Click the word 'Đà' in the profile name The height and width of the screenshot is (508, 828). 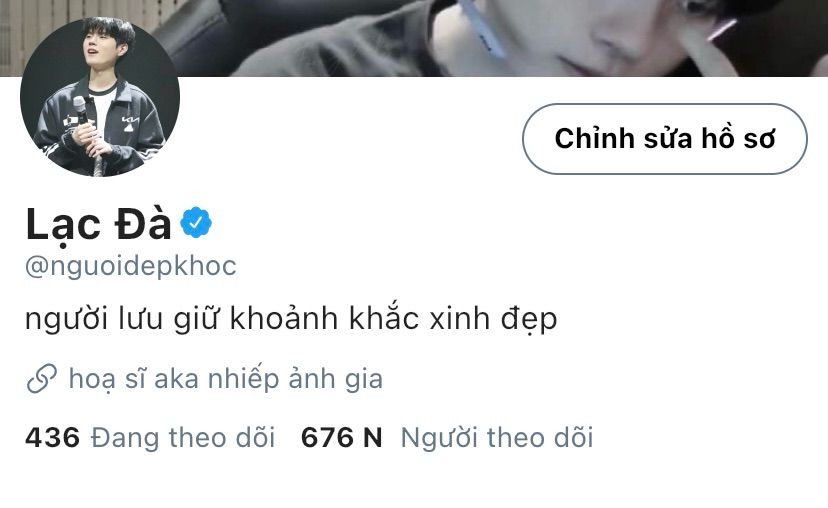[x=143, y=221]
